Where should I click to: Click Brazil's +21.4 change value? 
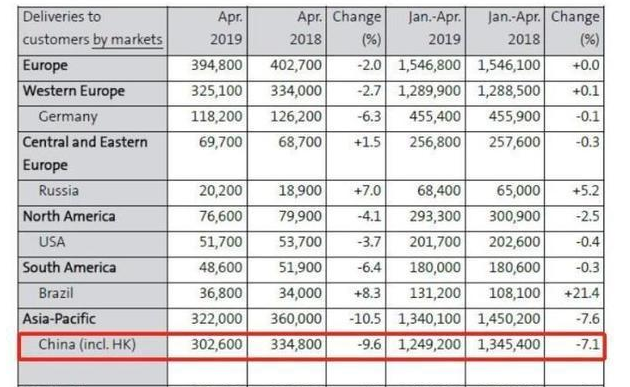[x=582, y=293]
